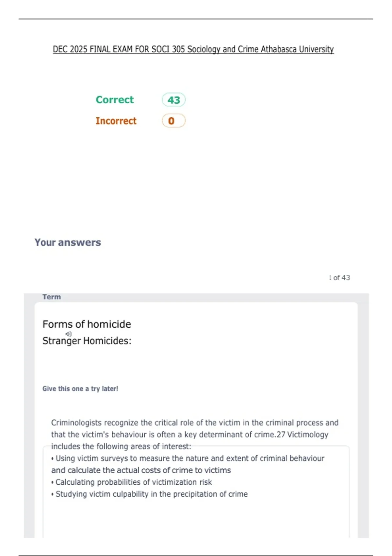Click the Victimology includes following areas line
The height and width of the screenshot is (556, 392).
(121, 446)
